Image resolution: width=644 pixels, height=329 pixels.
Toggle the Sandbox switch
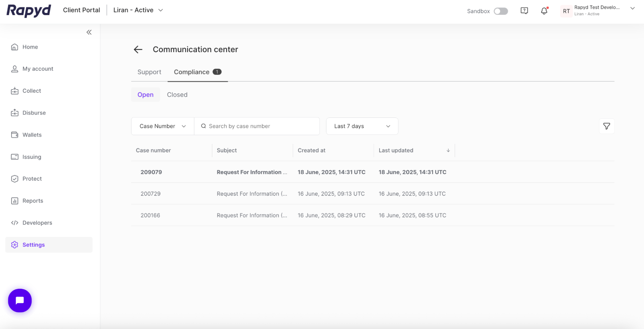pos(501,11)
